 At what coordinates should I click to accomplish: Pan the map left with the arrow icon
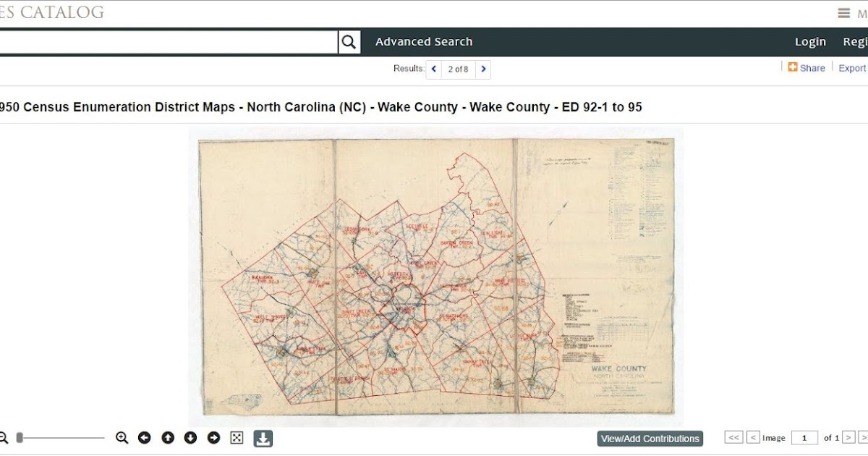(x=145, y=437)
